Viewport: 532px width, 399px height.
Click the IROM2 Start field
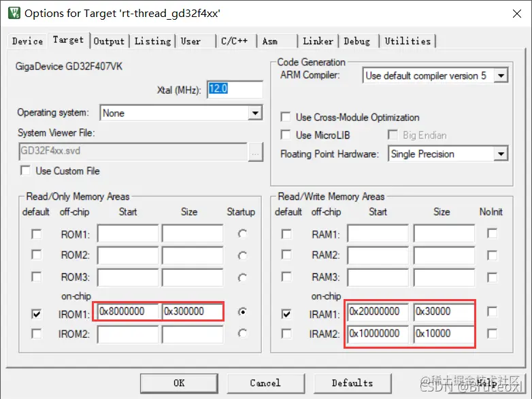pos(128,334)
